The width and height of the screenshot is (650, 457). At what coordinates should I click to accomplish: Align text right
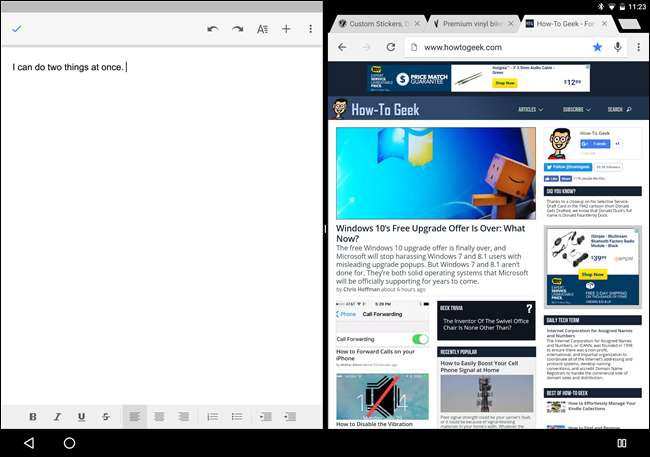click(184, 417)
